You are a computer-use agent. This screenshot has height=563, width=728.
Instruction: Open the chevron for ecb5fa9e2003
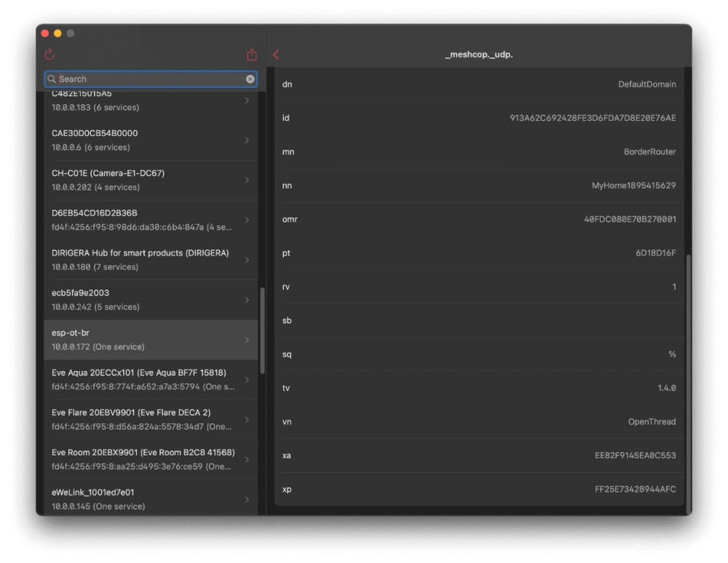pos(247,300)
